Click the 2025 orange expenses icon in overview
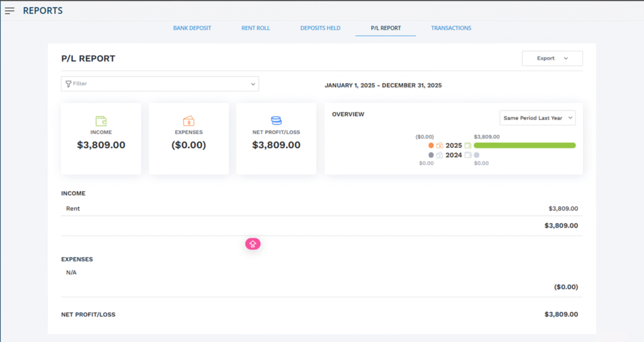644x342 pixels. coord(440,145)
